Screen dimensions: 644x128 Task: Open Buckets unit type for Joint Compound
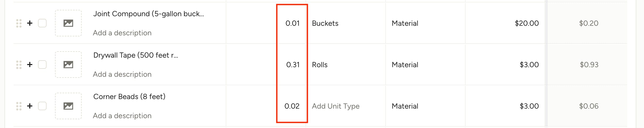tap(325, 23)
